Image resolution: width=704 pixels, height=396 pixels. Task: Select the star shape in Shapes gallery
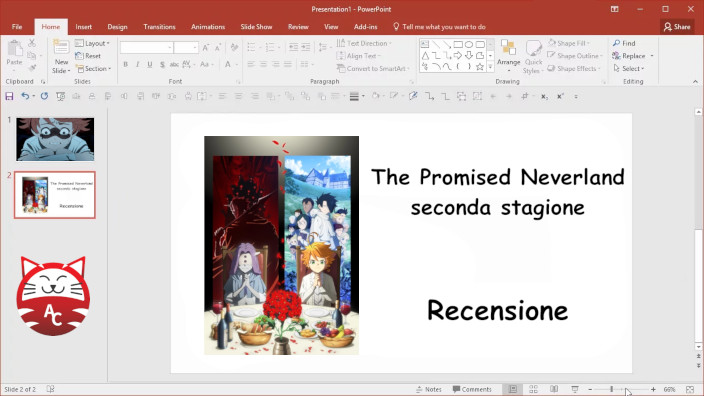[480, 67]
